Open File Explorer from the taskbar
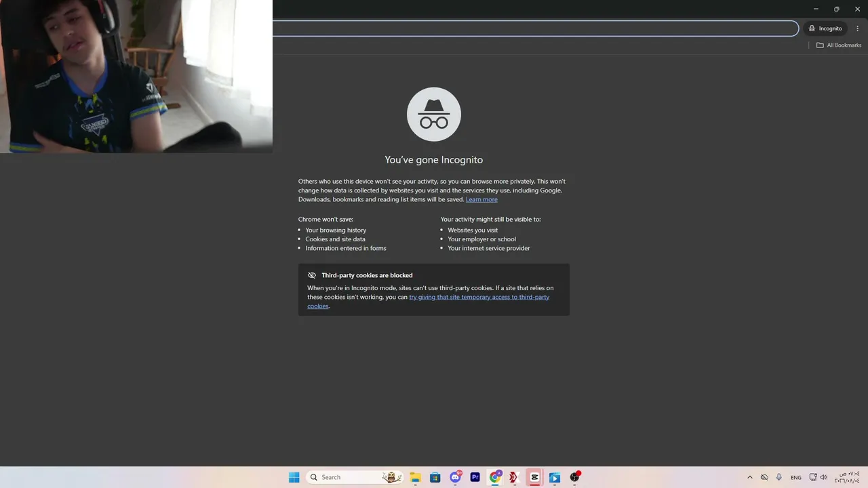 (x=415, y=477)
